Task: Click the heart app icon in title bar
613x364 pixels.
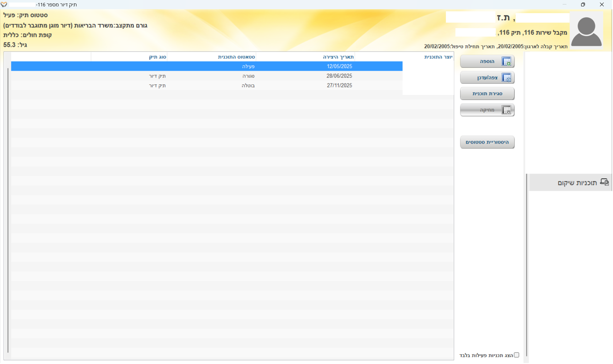Action: [4, 4]
